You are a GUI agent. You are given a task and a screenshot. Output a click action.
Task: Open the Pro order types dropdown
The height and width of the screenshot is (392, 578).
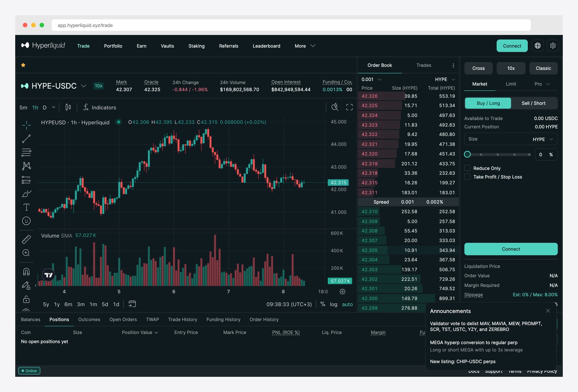pos(542,84)
